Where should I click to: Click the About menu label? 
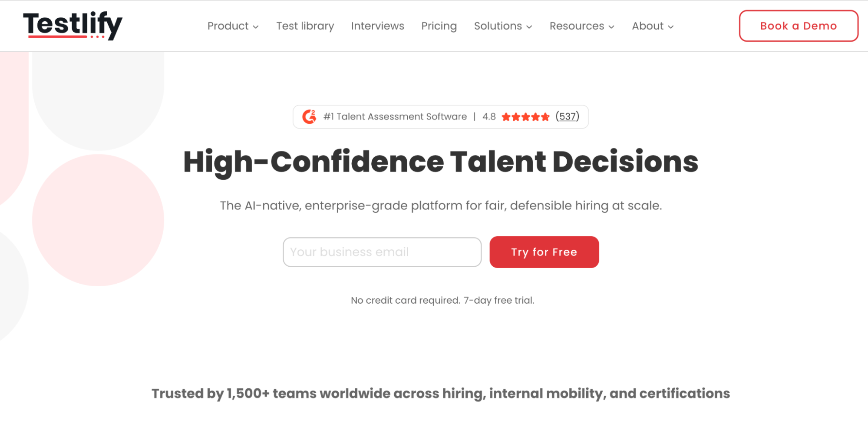coord(647,26)
